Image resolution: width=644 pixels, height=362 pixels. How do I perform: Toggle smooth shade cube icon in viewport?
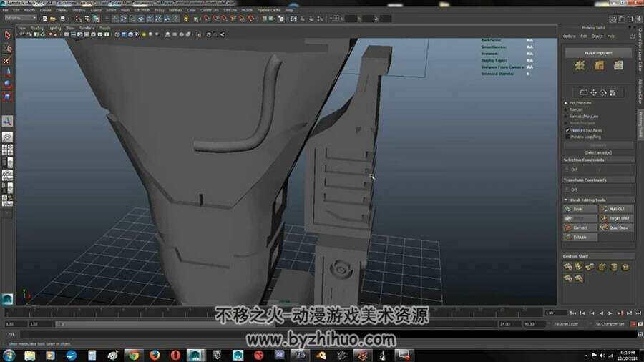click(124, 34)
